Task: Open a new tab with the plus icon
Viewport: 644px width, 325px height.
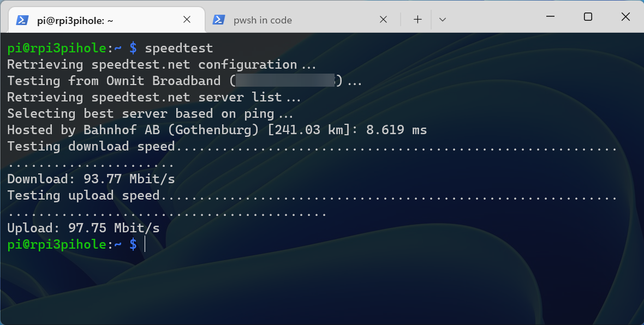Action: (417, 19)
